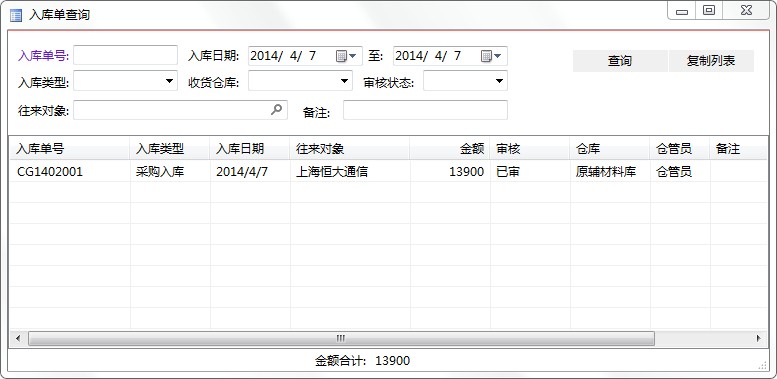Maximize the 入库单查询 window
The width and height of the screenshot is (777, 379).
click(x=709, y=11)
